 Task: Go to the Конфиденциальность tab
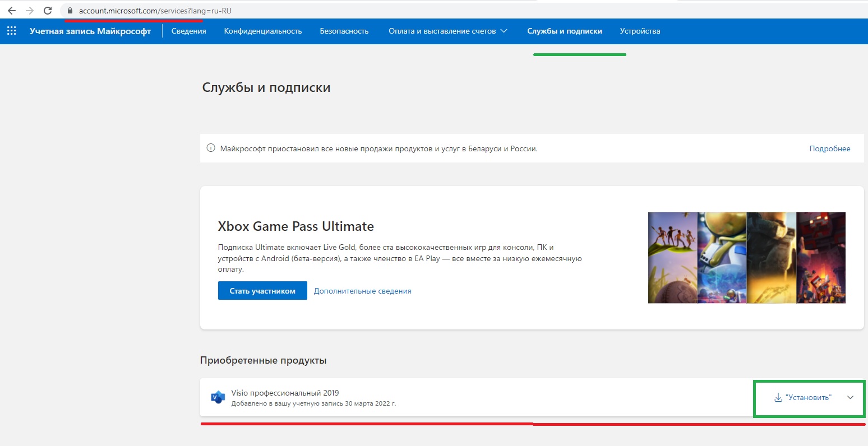[263, 31]
